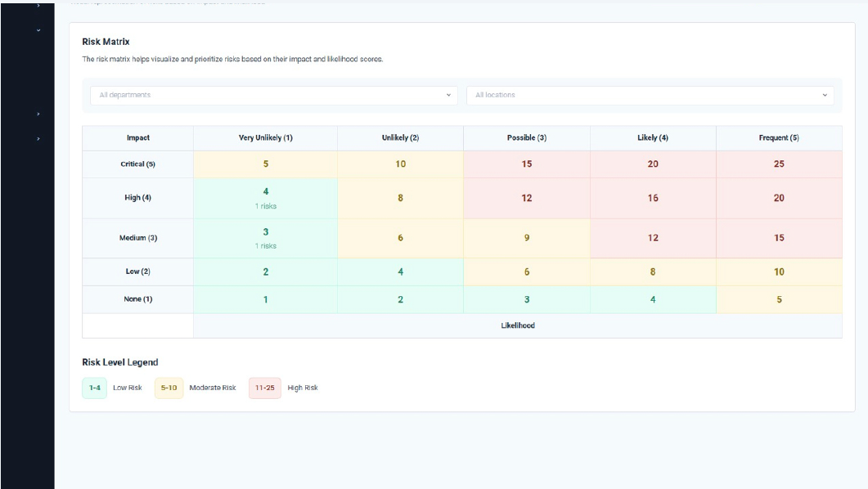This screenshot has width=868, height=489.
Task: Open the All locations dropdown
Action: pyautogui.click(x=652, y=95)
